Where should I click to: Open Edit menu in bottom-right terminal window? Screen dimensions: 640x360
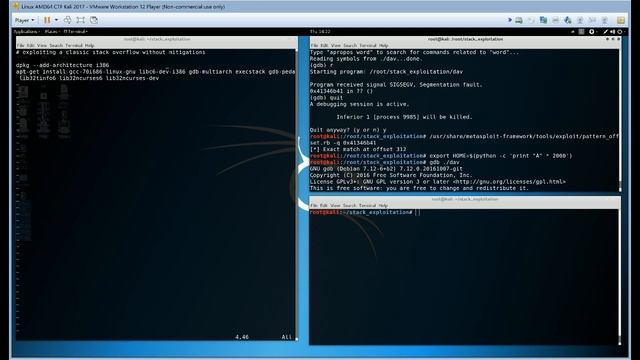point(324,206)
